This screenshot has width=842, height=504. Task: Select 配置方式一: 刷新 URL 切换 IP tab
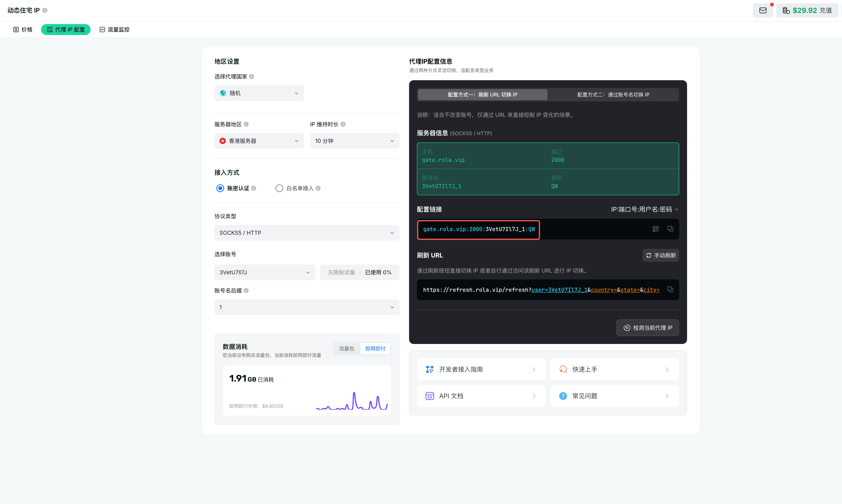482,95
